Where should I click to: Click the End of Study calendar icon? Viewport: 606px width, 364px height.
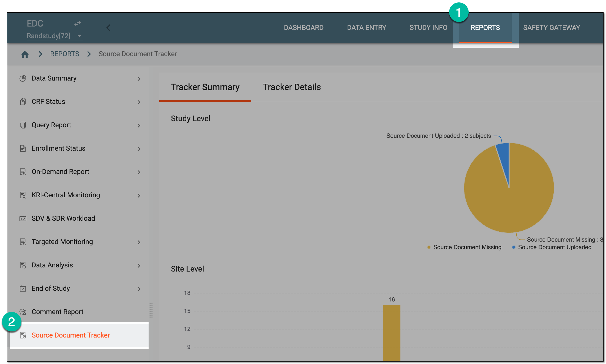pos(23,289)
